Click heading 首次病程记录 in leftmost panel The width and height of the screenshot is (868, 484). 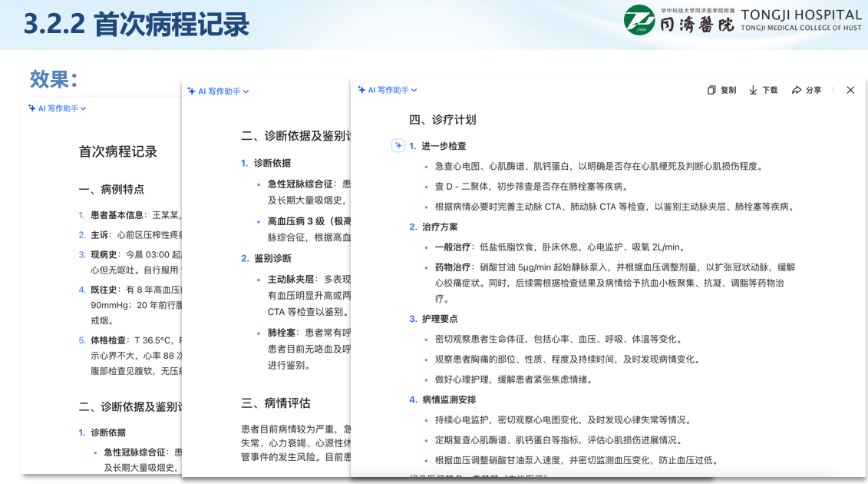coord(118,152)
